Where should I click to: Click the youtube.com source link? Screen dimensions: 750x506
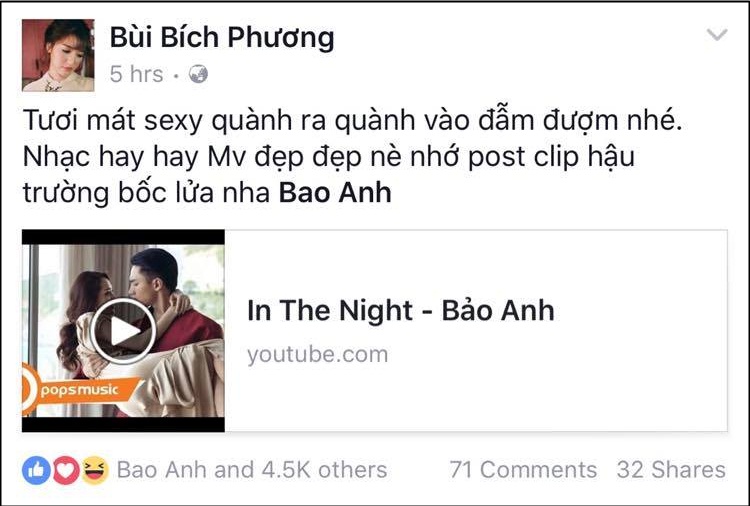point(318,355)
